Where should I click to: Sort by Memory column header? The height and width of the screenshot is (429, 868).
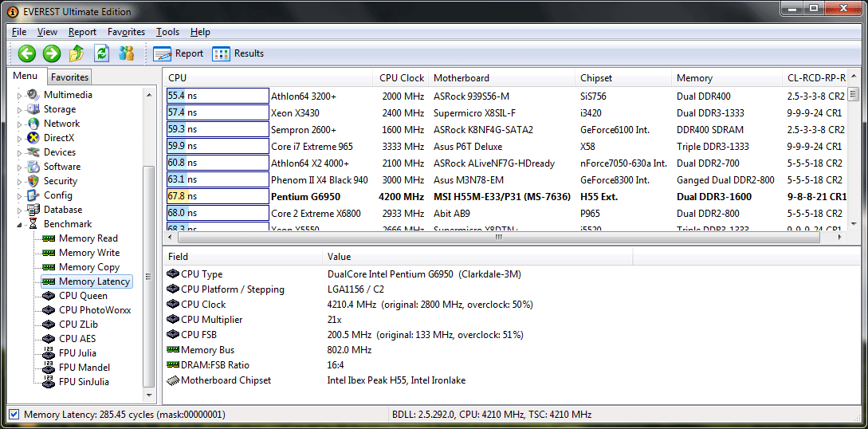(728, 78)
